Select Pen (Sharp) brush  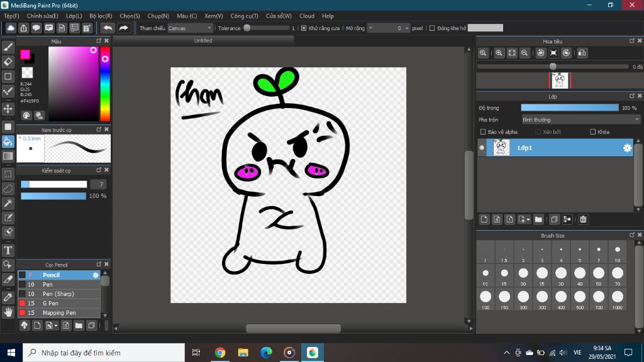(58, 294)
